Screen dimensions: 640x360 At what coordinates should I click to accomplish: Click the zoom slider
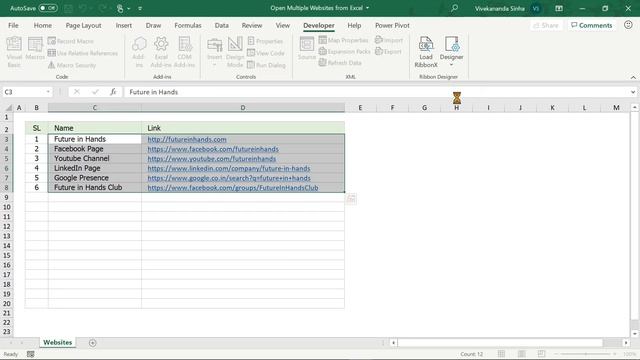point(586,354)
